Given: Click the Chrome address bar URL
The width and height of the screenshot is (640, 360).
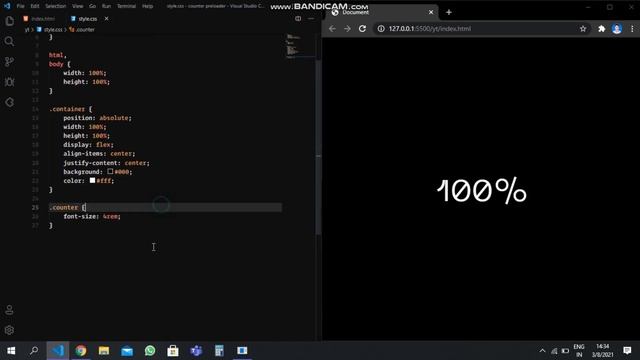Looking at the screenshot, I should 430,29.
